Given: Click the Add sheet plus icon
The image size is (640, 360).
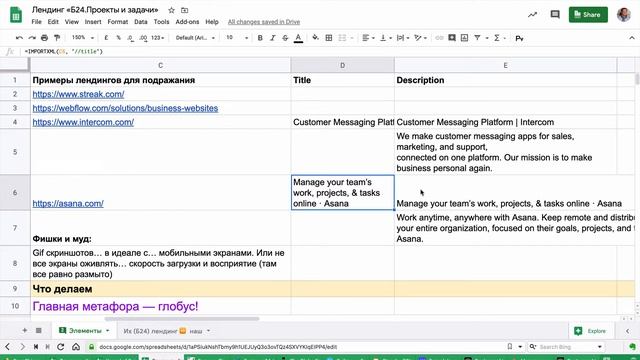Looking at the screenshot, I should point(24,331).
